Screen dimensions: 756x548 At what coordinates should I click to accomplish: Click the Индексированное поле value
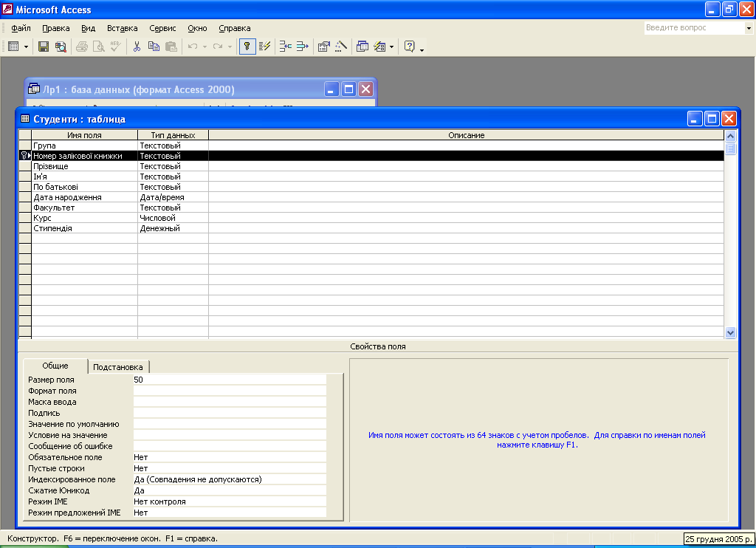[230, 479]
